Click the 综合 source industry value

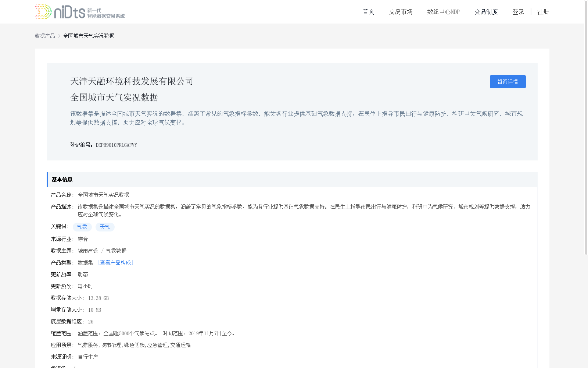83,239
